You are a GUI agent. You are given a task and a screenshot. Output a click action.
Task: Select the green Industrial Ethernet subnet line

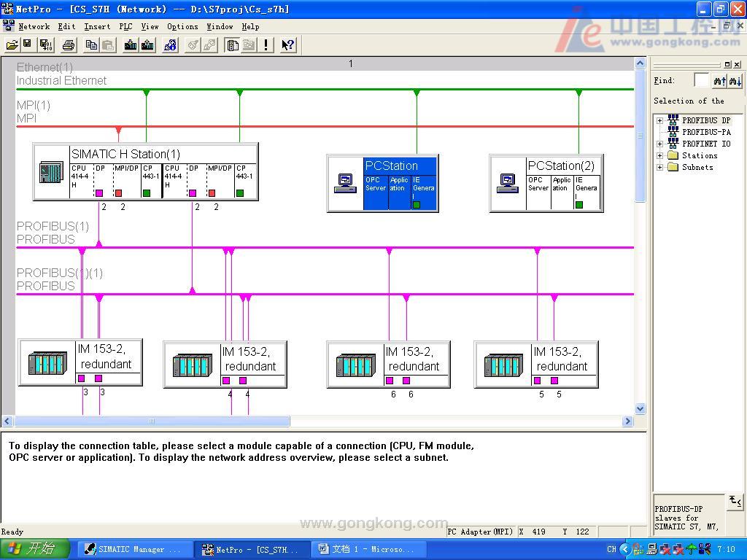coord(324,89)
